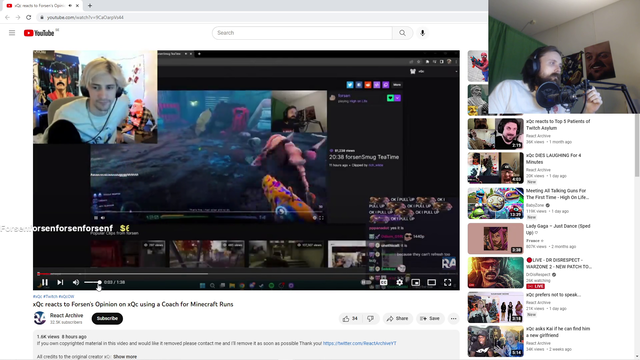This screenshot has height=360, width=640.
Task: Select the xQc reacts to Forsen's browser tab
Action: (x=41, y=6)
